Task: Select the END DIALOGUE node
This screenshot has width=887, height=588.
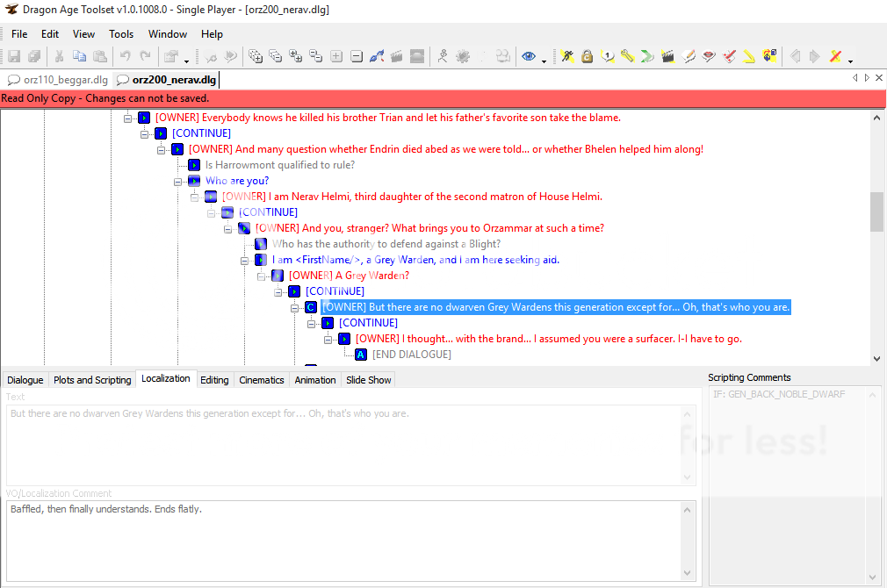Action: point(411,355)
